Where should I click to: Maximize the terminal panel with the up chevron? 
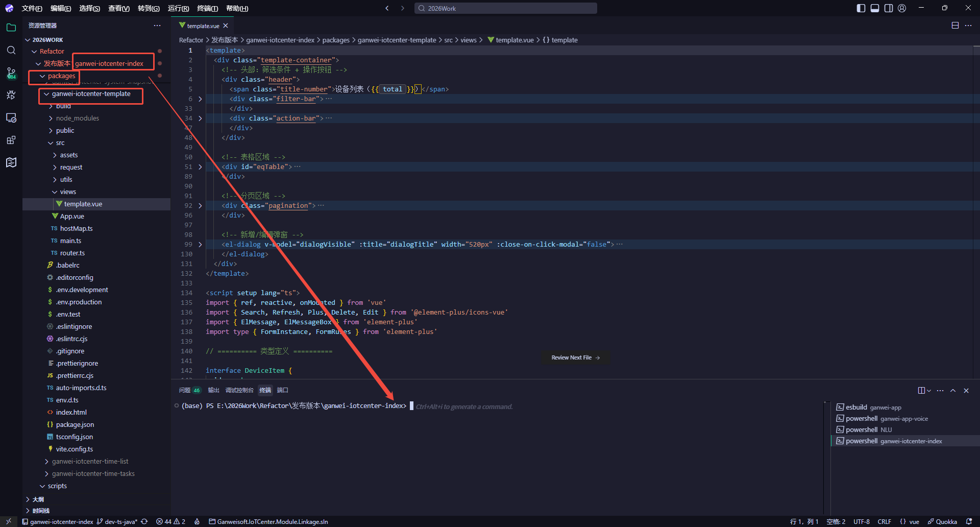pos(953,391)
